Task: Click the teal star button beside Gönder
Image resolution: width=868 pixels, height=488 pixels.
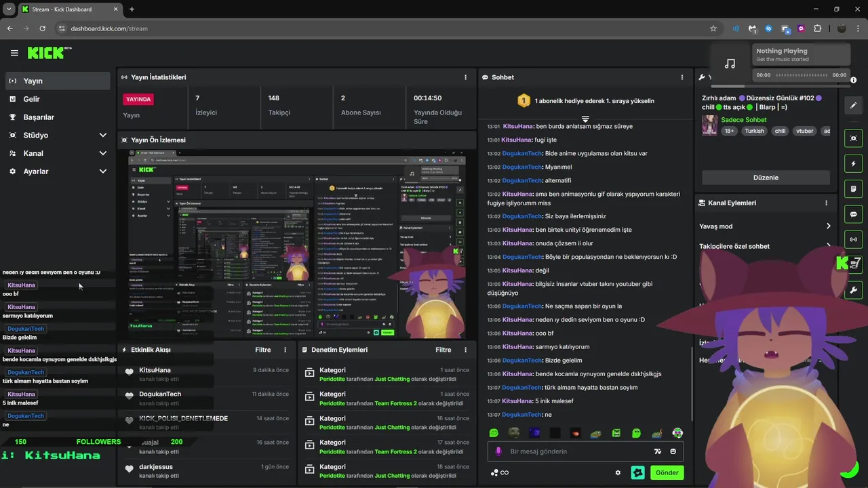Action: point(637,473)
